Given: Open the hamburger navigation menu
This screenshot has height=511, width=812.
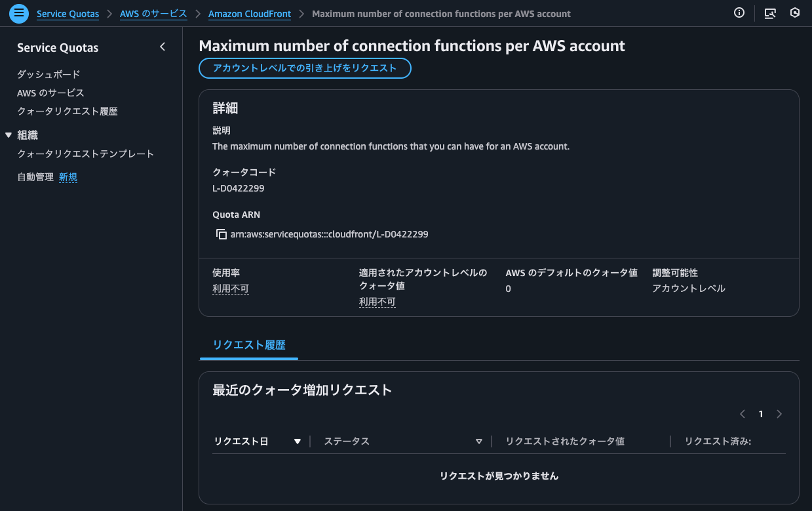Looking at the screenshot, I should click(x=18, y=13).
